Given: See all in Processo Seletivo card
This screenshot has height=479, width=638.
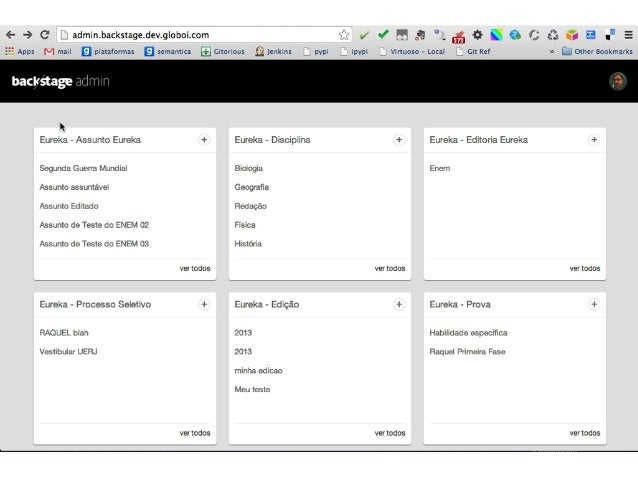Looking at the screenshot, I should (x=195, y=433).
